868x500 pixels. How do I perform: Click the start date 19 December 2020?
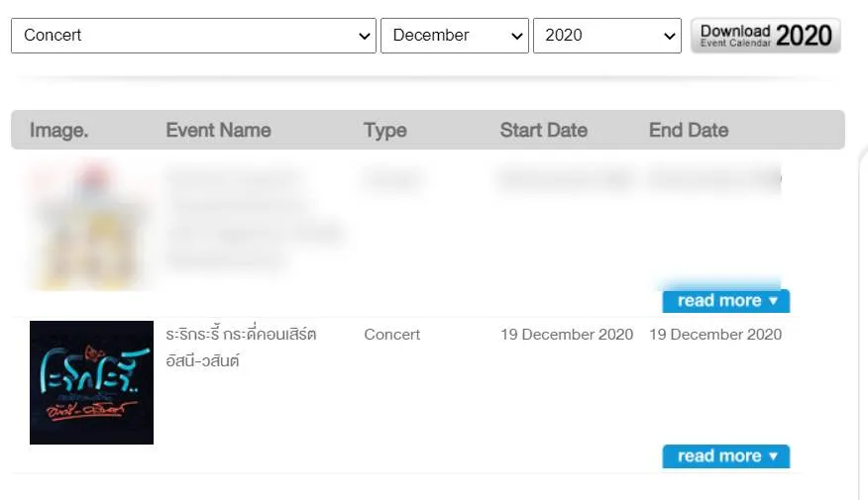566,335
